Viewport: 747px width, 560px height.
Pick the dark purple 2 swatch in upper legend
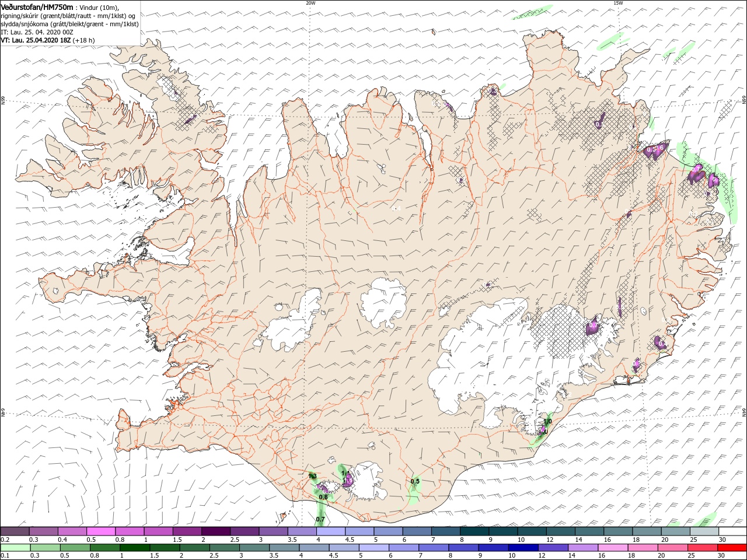[x=215, y=531]
